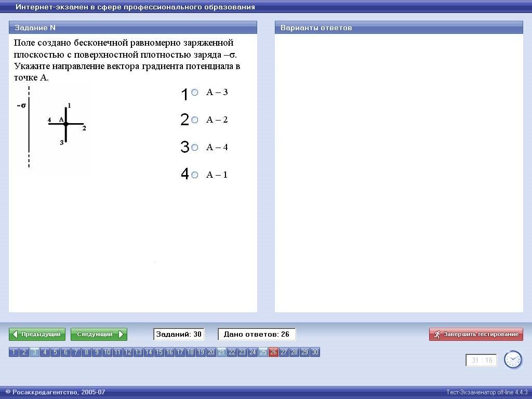Viewport: 532px width, 399px height.
Task: Click the Интернет-экзамен title bar text
Action: (135, 7)
